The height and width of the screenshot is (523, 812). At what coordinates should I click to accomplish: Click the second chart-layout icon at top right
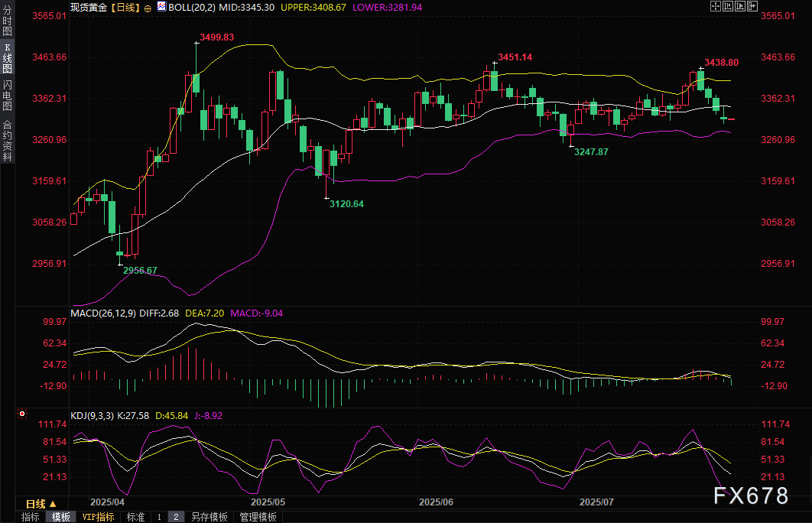(727, 7)
